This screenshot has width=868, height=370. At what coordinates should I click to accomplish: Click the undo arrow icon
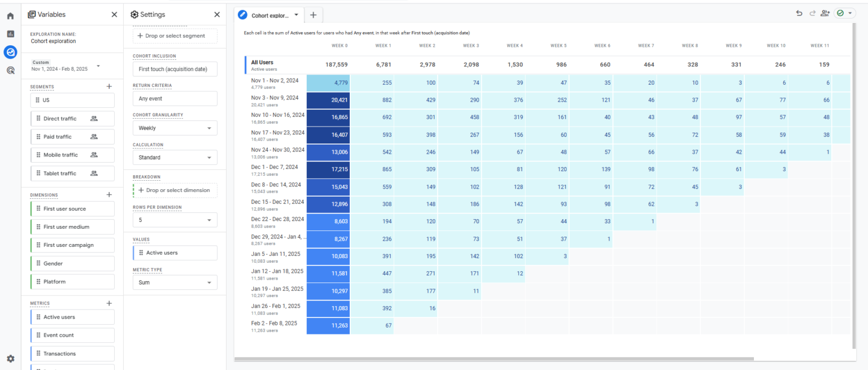pos(799,14)
